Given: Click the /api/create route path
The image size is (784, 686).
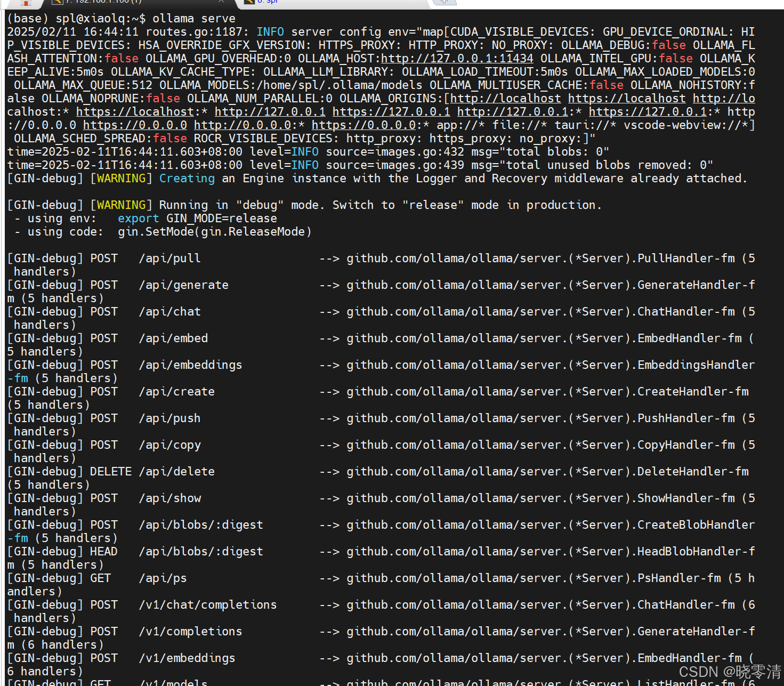Looking at the screenshot, I should tap(176, 392).
